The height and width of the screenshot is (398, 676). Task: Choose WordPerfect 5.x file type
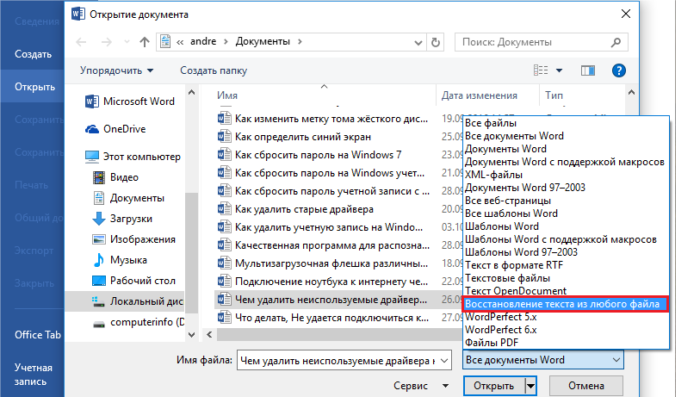501,317
